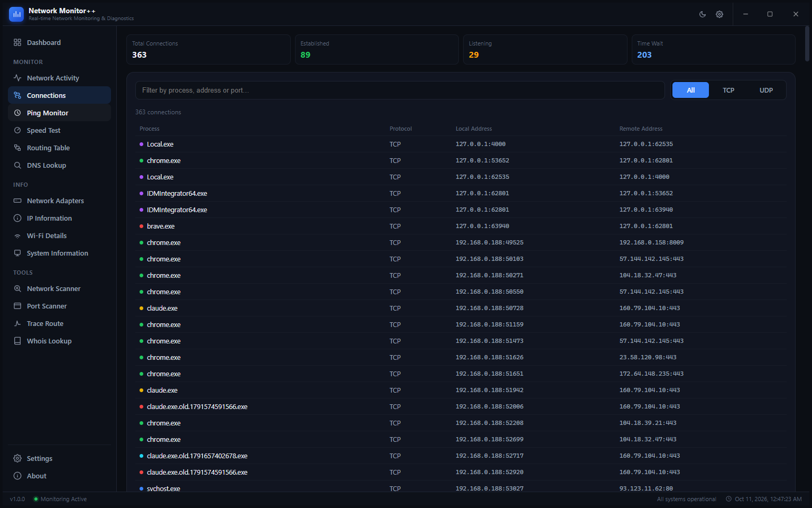Image resolution: width=812 pixels, height=508 pixels.
Task: Click the v1.0.0 version label
Action: (17, 499)
